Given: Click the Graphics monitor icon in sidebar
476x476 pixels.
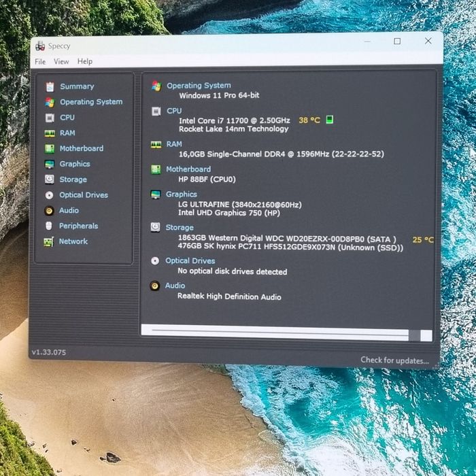Looking at the screenshot, I should pos(49,165).
